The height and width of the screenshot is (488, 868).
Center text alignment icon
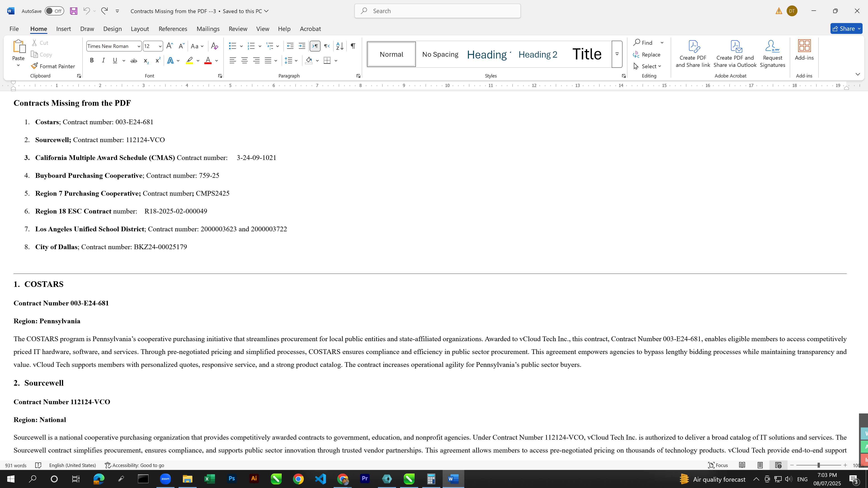click(245, 61)
